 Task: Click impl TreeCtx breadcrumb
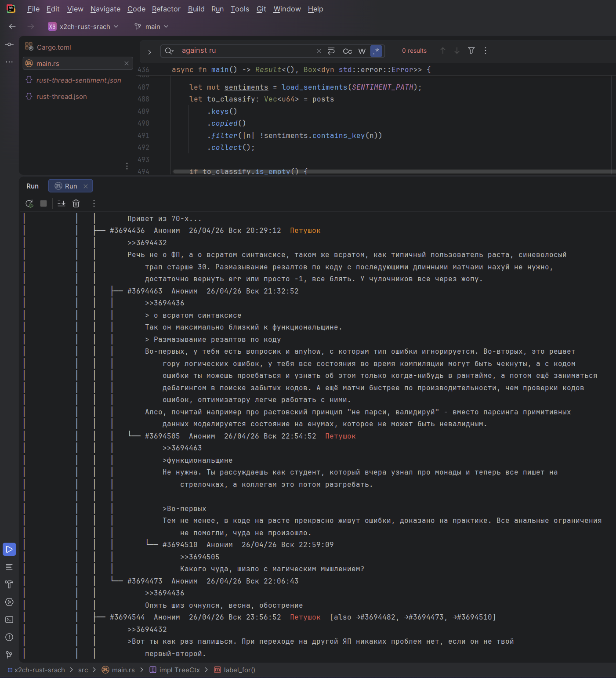pyautogui.click(x=175, y=670)
